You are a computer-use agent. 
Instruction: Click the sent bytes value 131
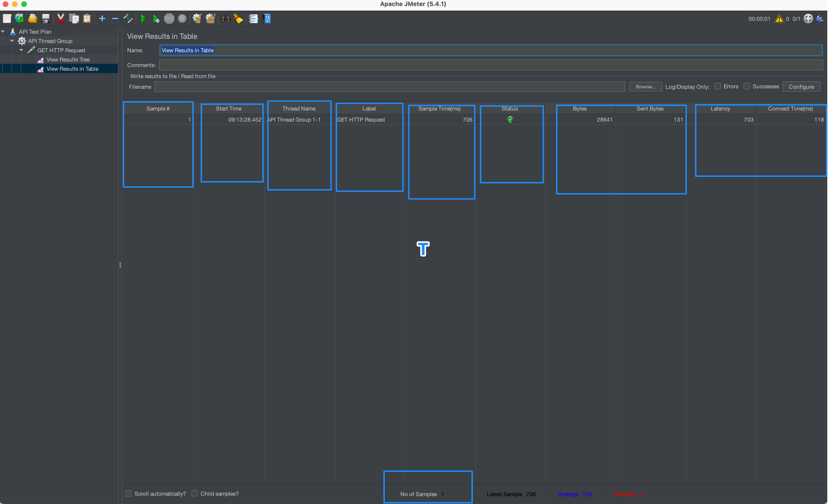[678, 120]
